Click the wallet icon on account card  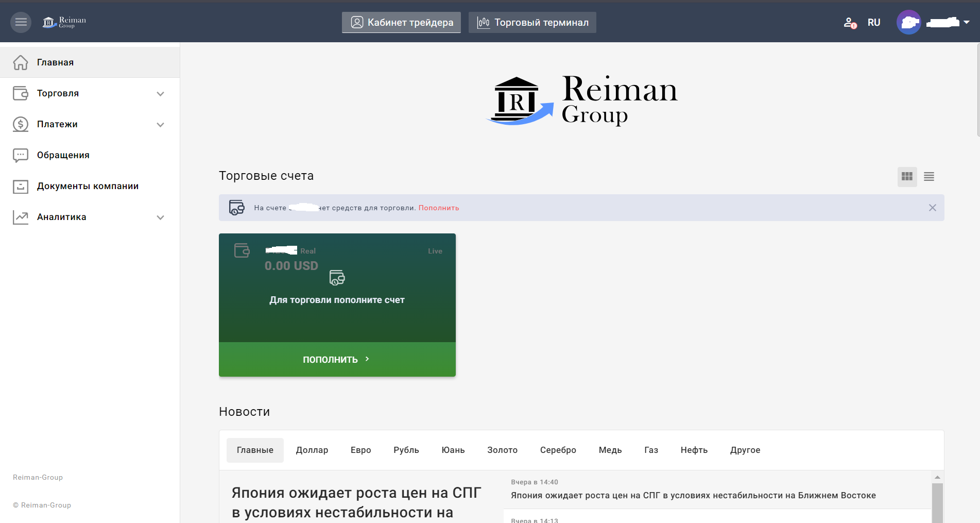pyautogui.click(x=242, y=250)
